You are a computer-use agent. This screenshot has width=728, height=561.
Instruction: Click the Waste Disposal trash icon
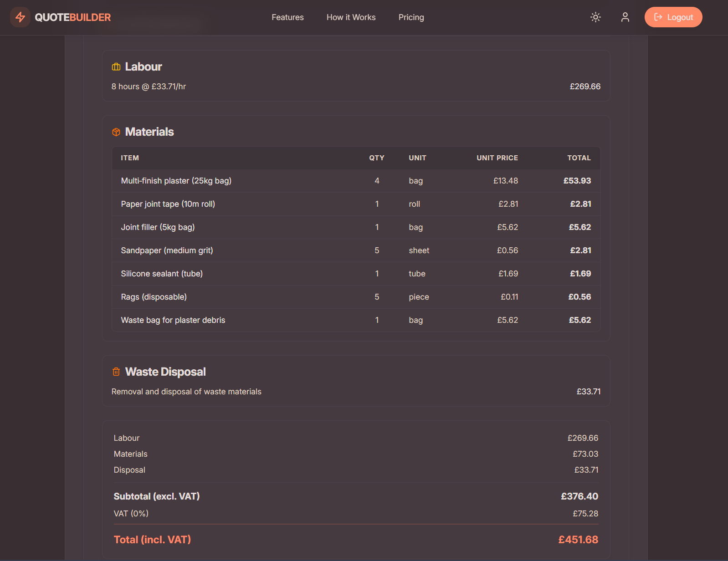point(116,372)
